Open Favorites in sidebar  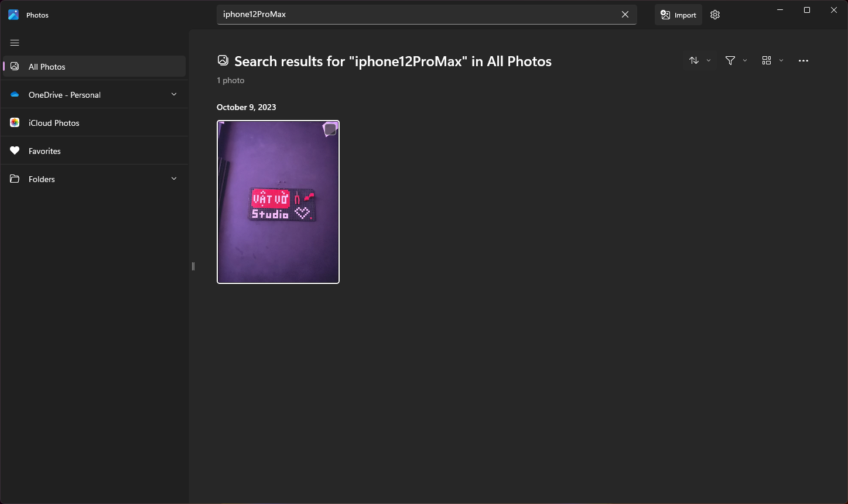(94, 151)
